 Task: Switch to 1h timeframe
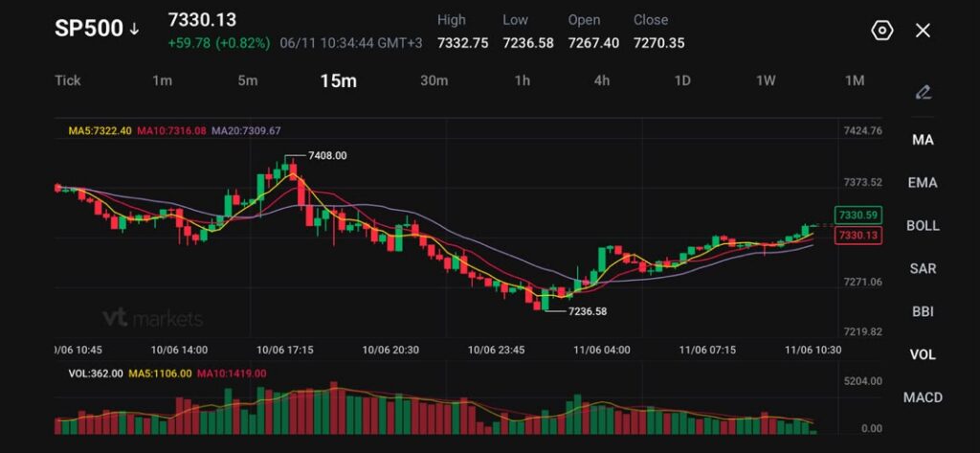click(x=522, y=80)
